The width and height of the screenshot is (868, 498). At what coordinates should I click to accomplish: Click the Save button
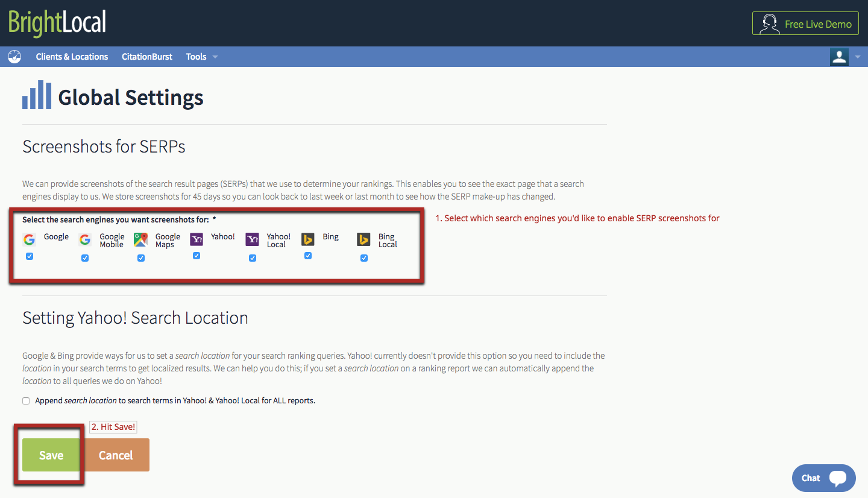pyautogui.click(x=51, y=455)
